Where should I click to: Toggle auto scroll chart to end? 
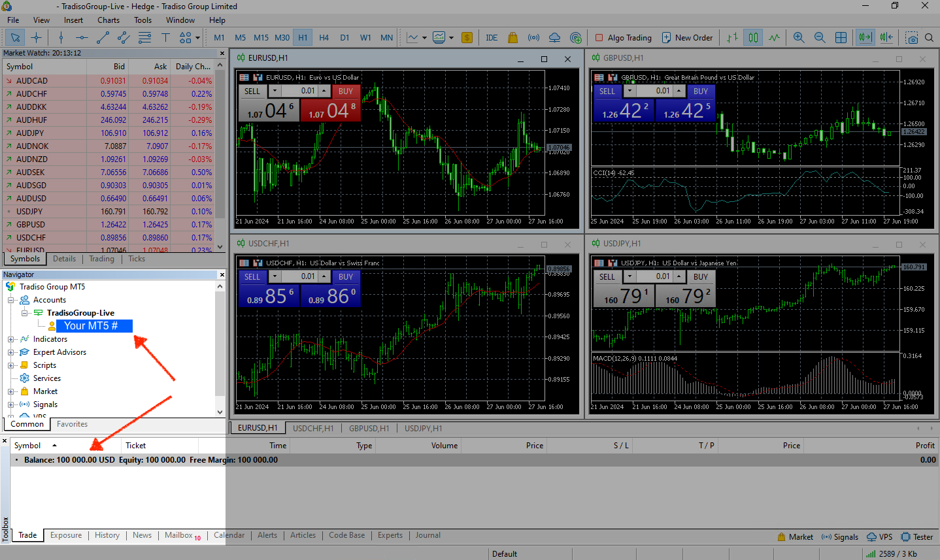point(865,37)
